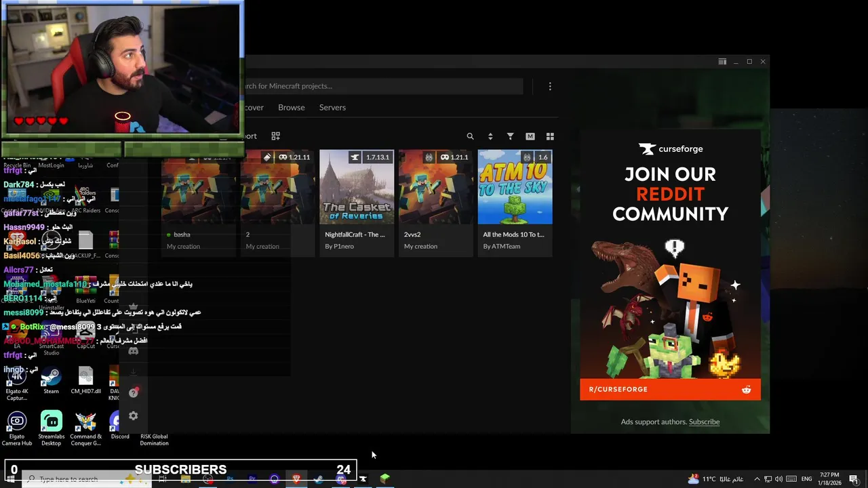Open the Elgato Camera Hub desktop icon

click(x=17, y=428)
